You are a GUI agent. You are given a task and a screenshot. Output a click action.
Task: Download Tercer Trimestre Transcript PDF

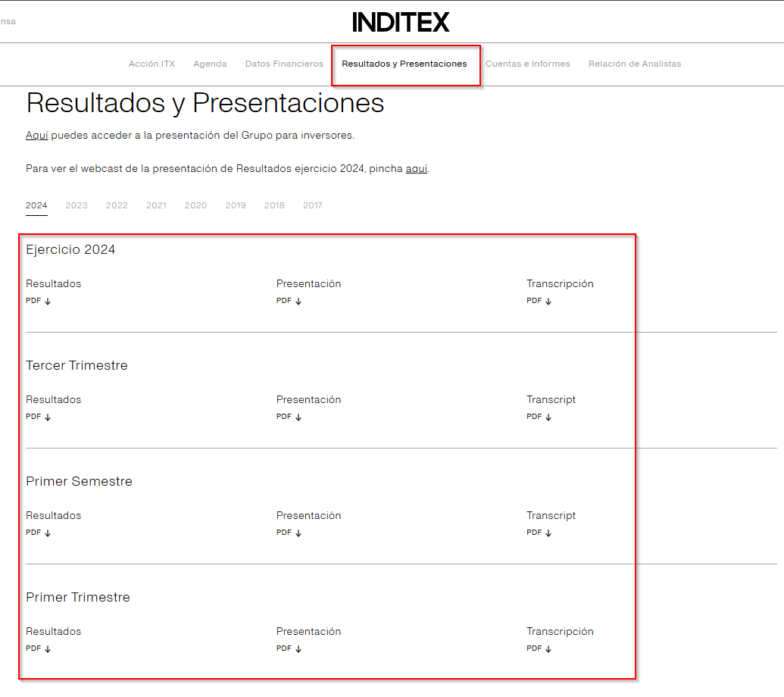pos(539,417)
